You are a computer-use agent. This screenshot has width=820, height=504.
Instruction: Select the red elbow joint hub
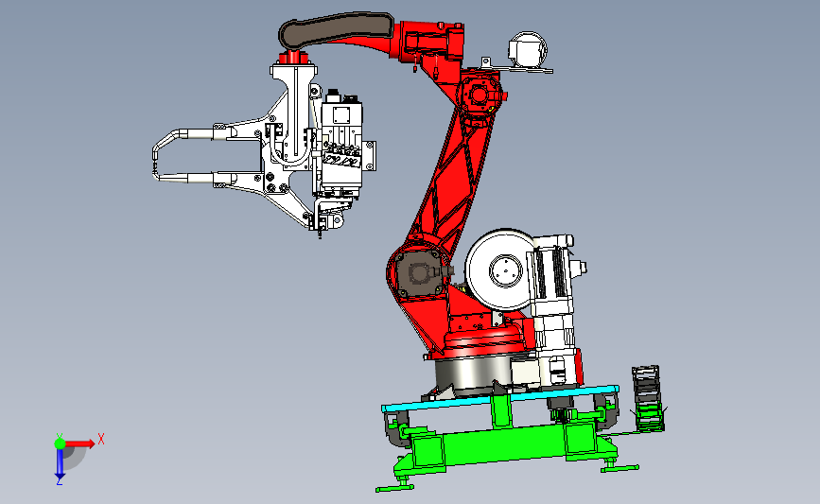tap(480, 95)
